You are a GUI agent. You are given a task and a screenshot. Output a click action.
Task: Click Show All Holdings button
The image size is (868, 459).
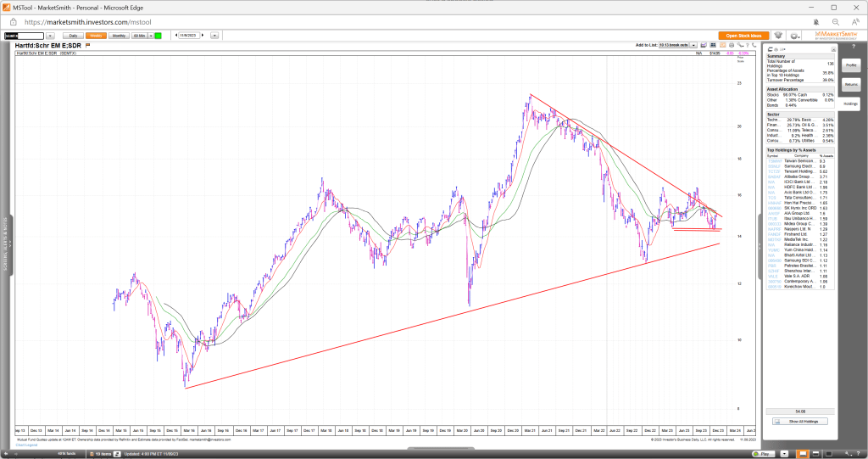point(798,421)
